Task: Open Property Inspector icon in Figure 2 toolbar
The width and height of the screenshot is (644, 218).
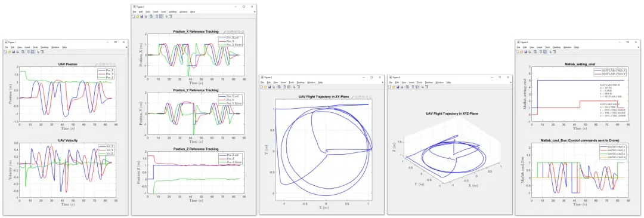Action: pyautogui.click(x=171, y=17)
